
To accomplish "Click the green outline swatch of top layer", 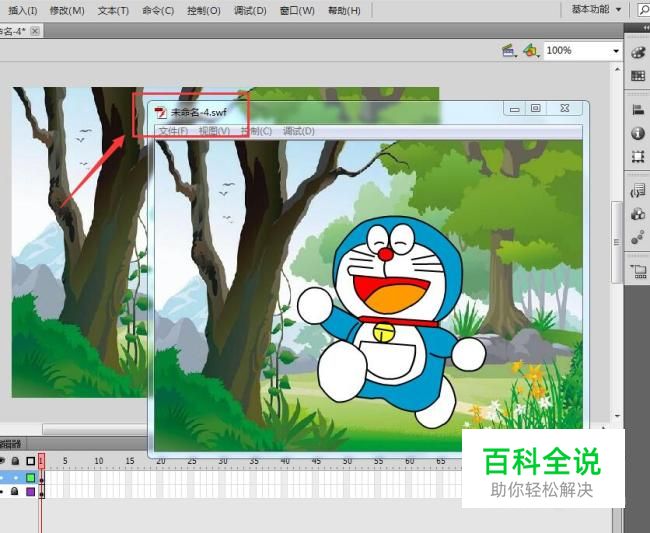I will (31, 478).
